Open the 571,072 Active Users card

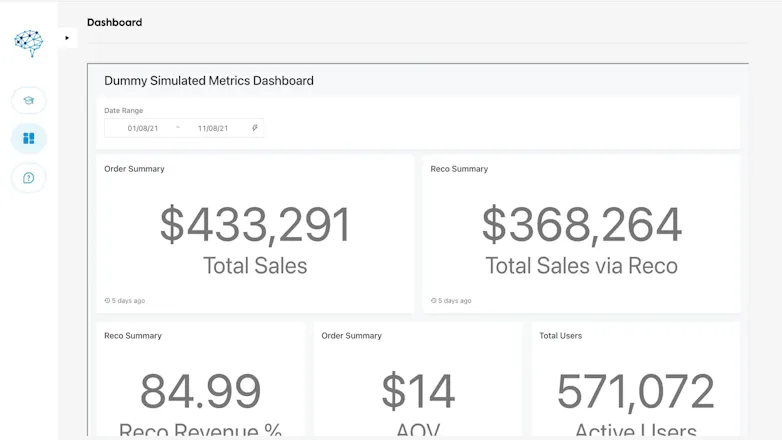point(636,380)
